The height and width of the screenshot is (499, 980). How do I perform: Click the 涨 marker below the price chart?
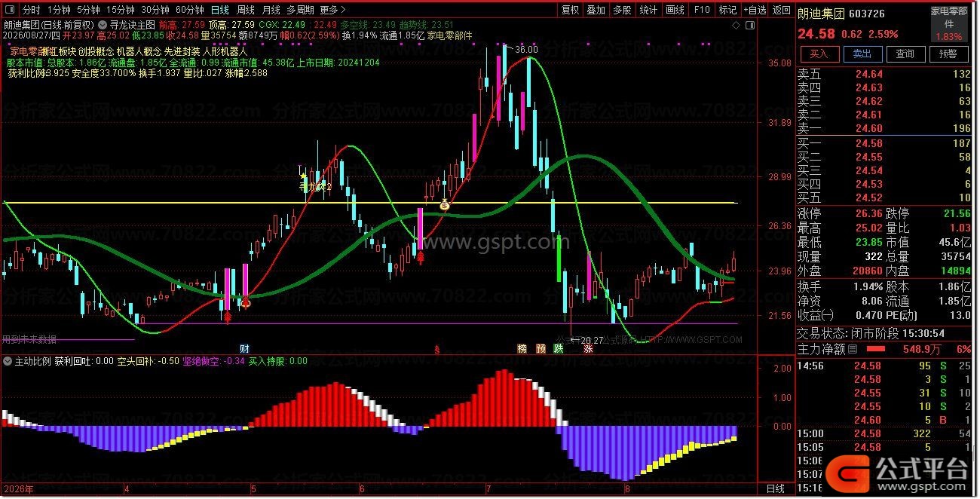click(587, 349)
